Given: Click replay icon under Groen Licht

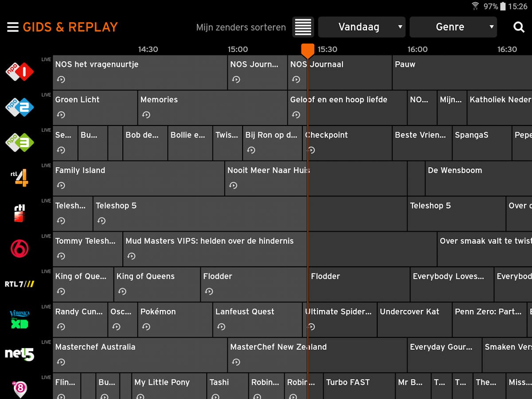Looking at the screenshot, I should [61, 115].
